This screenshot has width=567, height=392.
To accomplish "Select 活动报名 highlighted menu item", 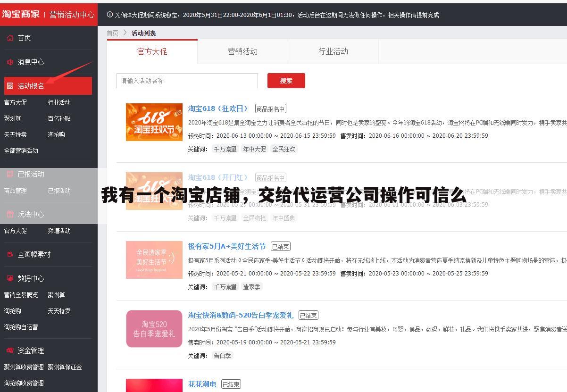I will pyautogui.click(x=48, y=86).
